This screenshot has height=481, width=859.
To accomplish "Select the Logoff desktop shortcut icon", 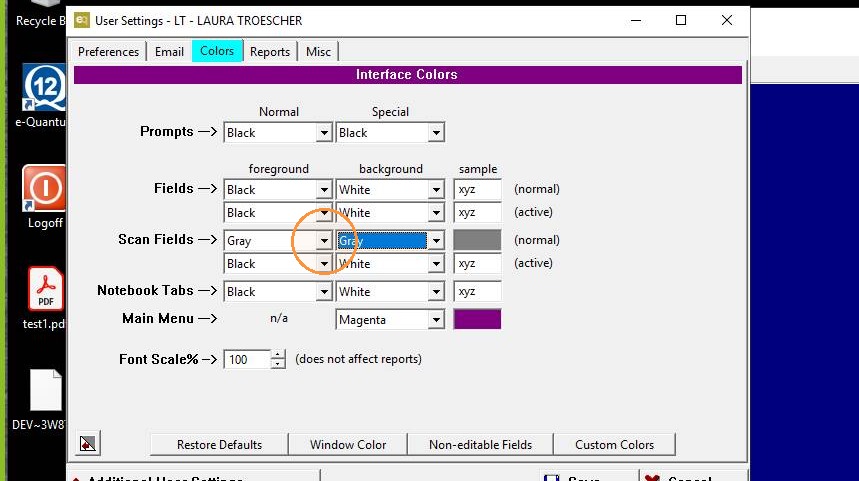I will (x=44, y=188).
